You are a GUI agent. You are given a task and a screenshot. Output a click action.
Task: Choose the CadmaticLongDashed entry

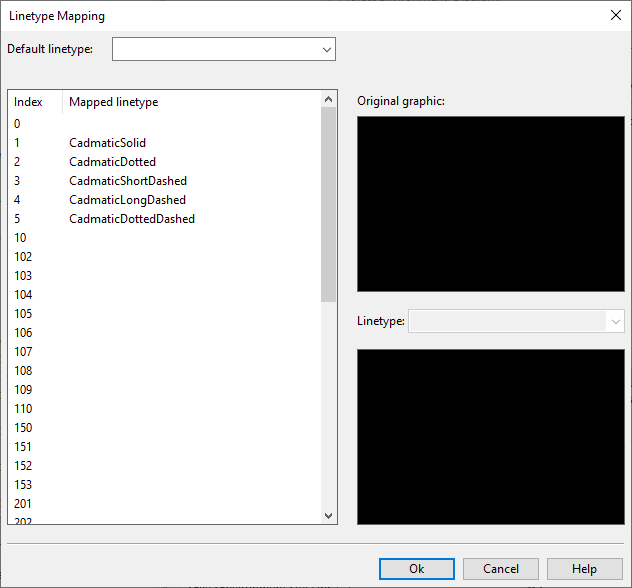point(127,200)
